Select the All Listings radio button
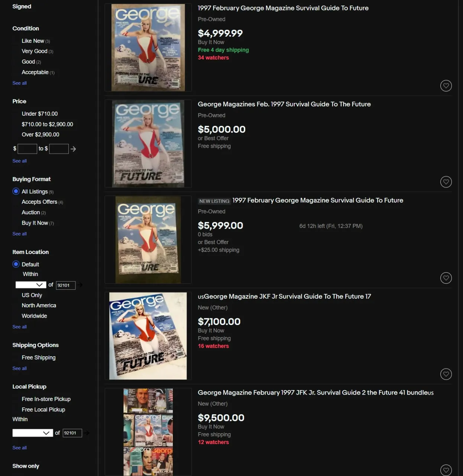This screenshot has height=476, width=463. point(16,191)
